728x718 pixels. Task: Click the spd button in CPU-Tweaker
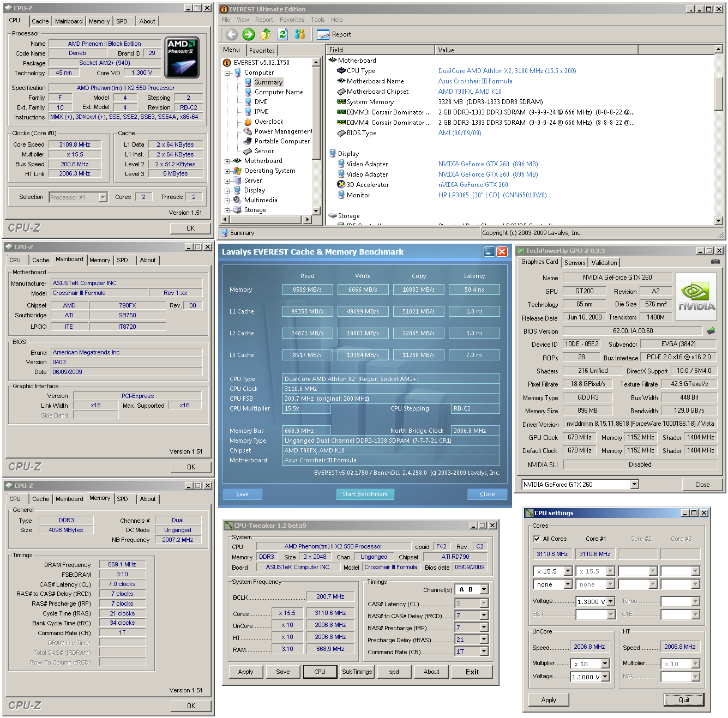394,672
